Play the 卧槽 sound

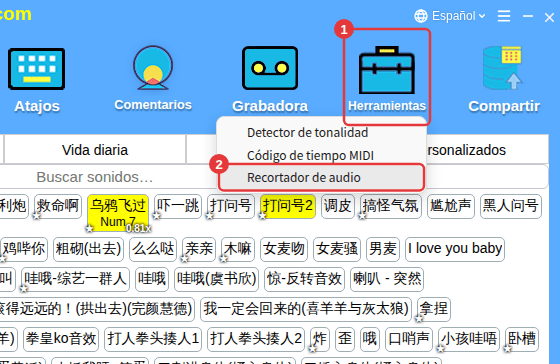(521, 339)
